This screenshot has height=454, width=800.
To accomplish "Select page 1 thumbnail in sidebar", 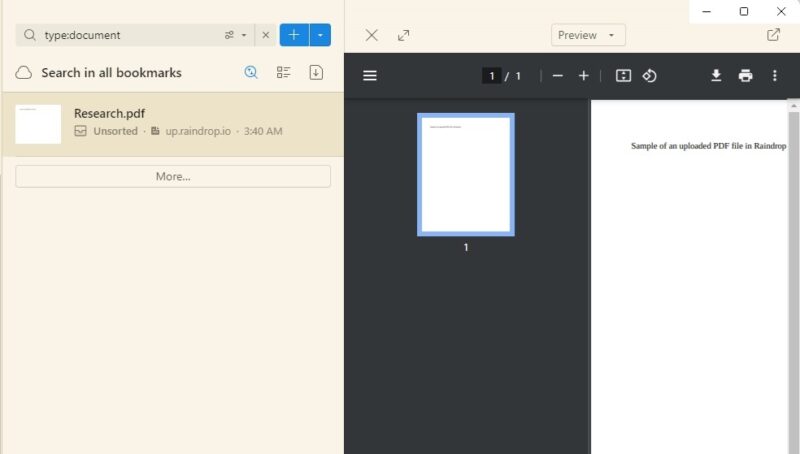I will point(466,174).
